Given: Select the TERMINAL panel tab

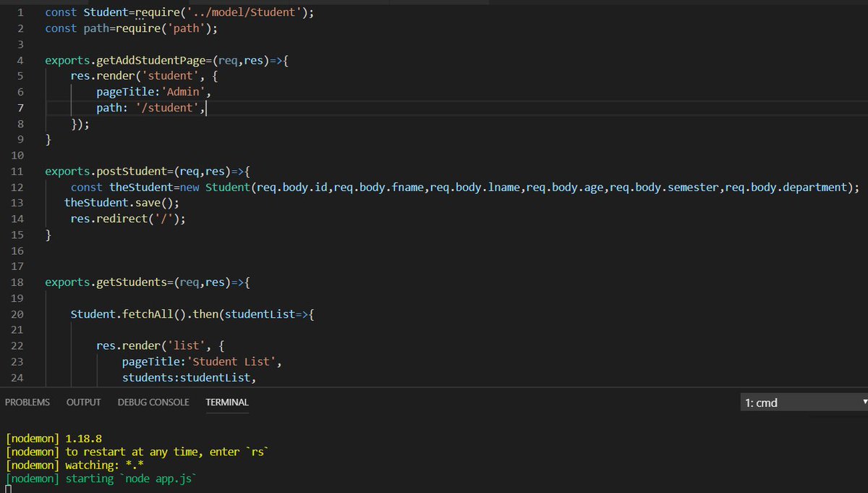Looking at the screenshot, I should [227, 402].
